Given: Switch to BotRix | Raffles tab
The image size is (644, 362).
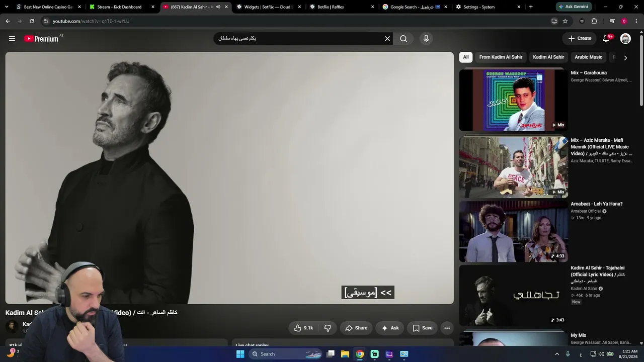Looking at the screenshot, I should coord(342,7).
